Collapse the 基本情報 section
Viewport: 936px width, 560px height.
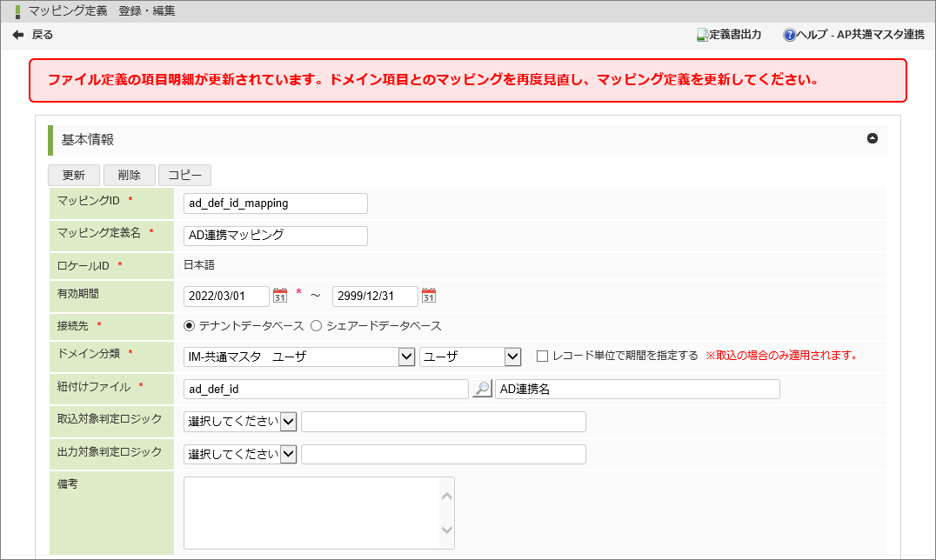coord(872,138)
